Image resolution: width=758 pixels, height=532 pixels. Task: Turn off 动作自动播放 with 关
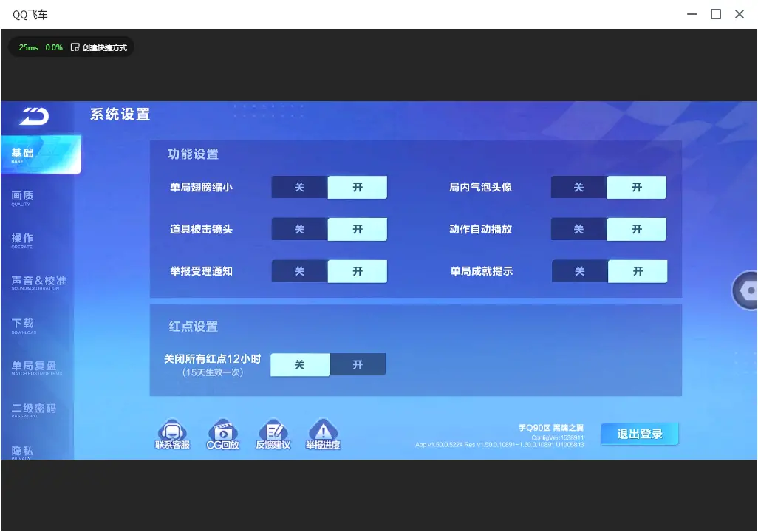click(x=579, y=229)
